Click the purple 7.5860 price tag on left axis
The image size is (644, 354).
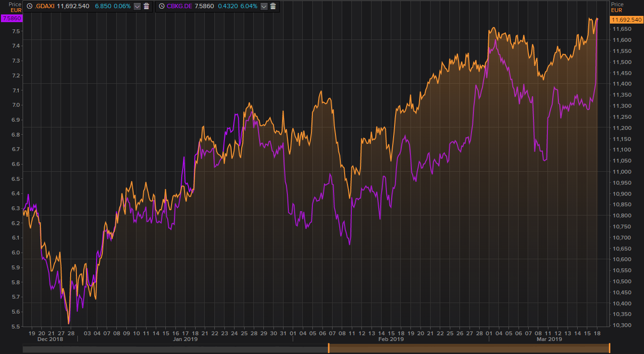[x=12, y=18]
